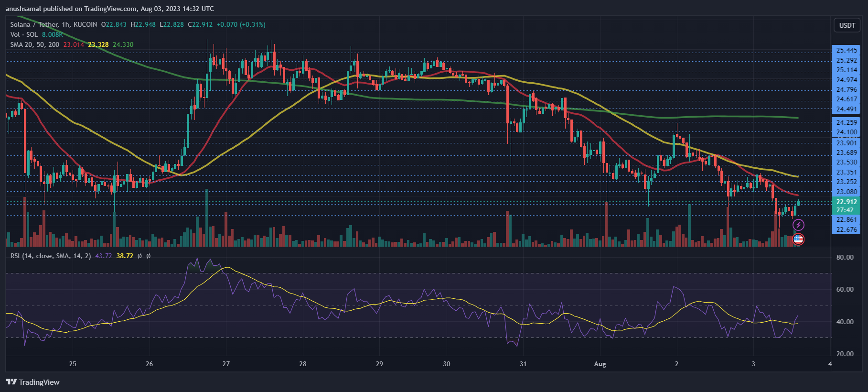The image size is (868, 392).
Task: Click the volume value 8.008K
Action: coord(53,34)
